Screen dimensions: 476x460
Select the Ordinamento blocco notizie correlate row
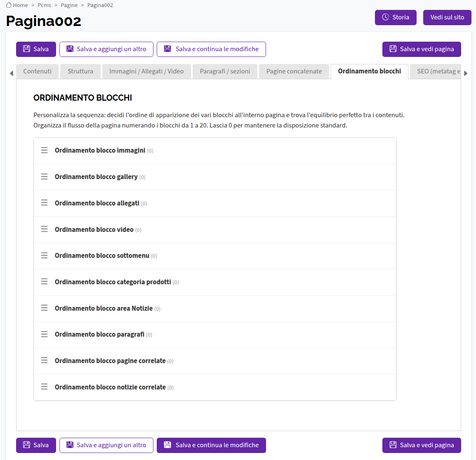215,387
